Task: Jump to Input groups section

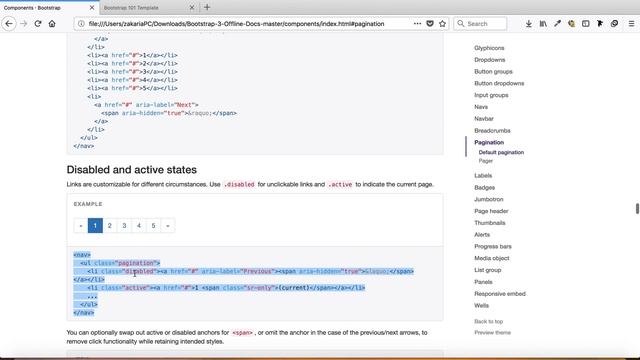Action: click(x=491, y=95)
